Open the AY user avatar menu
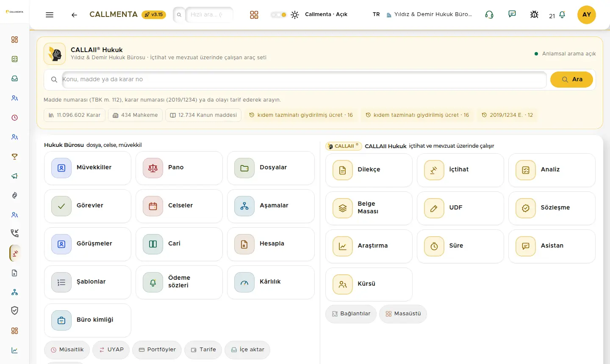Screen dimensions: 610x364 [587, 15]
